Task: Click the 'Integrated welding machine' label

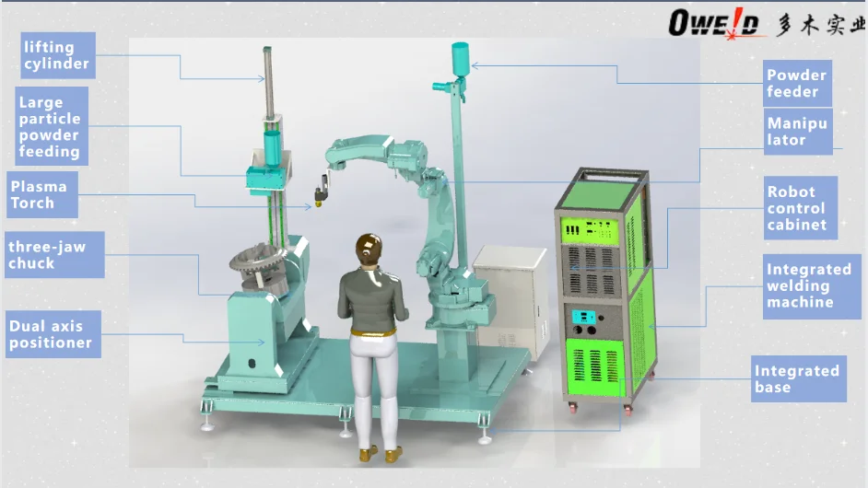Action: pyautogui.click(x=812, y=286)
